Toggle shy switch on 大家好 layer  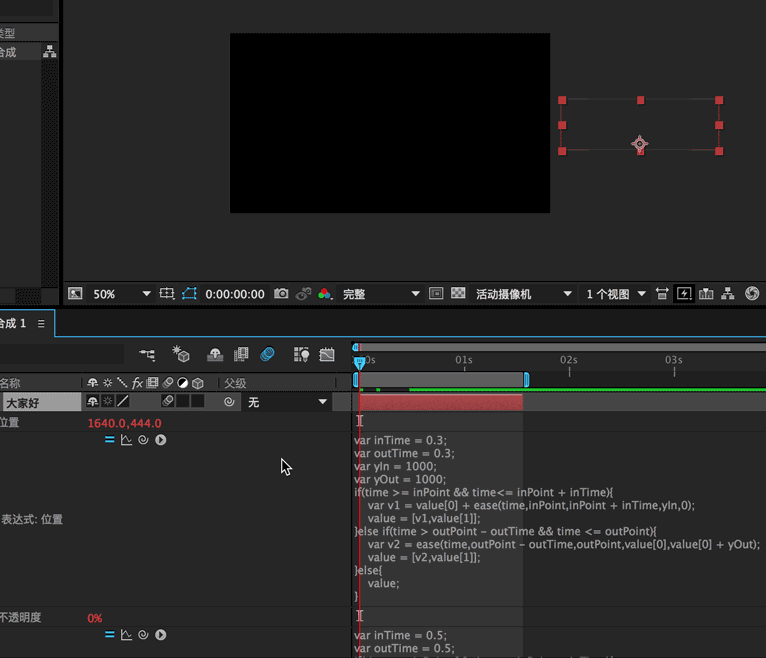pyautogui.click(x=92, y=402)
